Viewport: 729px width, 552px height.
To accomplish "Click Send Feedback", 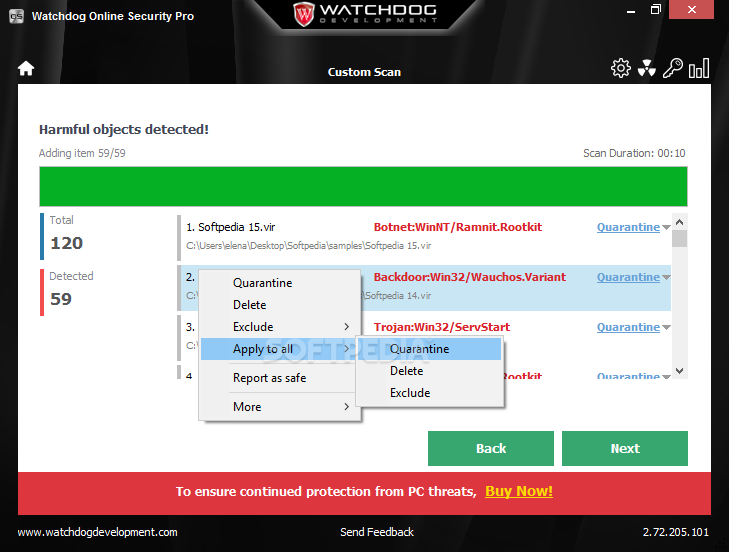I will coord(377,532).
